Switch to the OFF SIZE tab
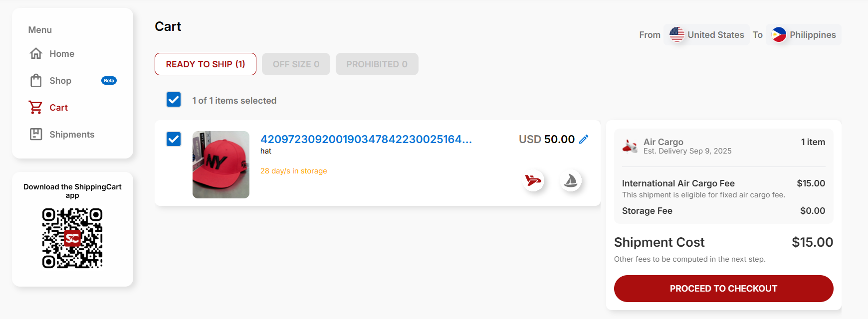868x319 pixels. [x=296, y=64]
